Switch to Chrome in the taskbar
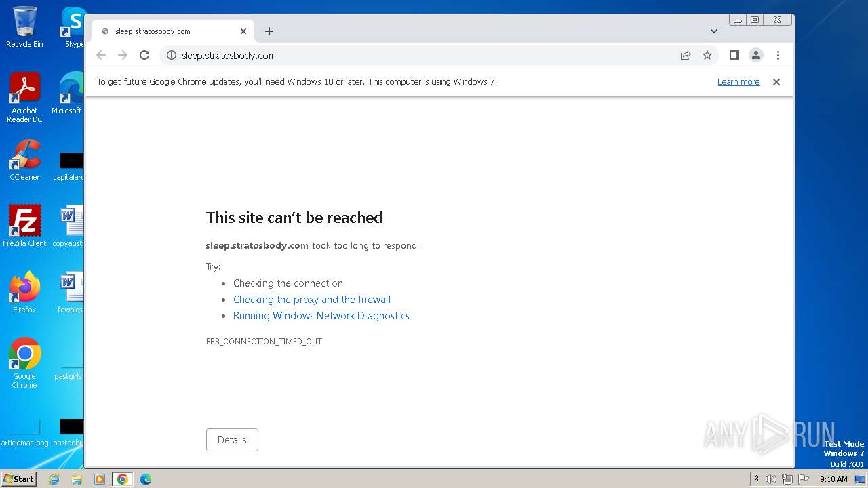This screenshot has width=868, height=488. [x=123, y=479]
